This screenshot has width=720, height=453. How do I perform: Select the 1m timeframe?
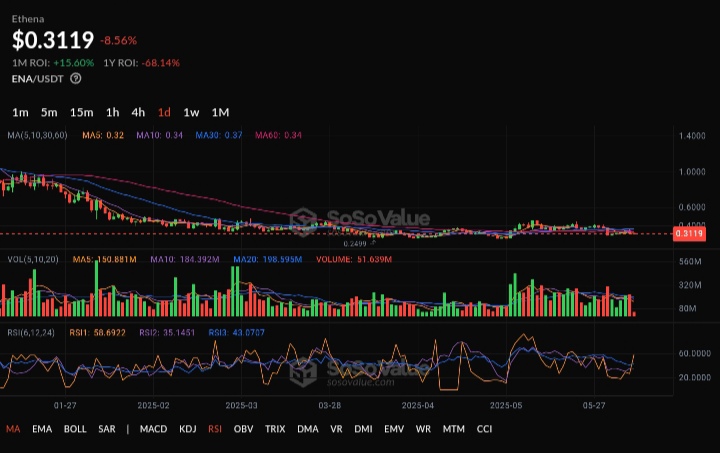pos(20,112)
